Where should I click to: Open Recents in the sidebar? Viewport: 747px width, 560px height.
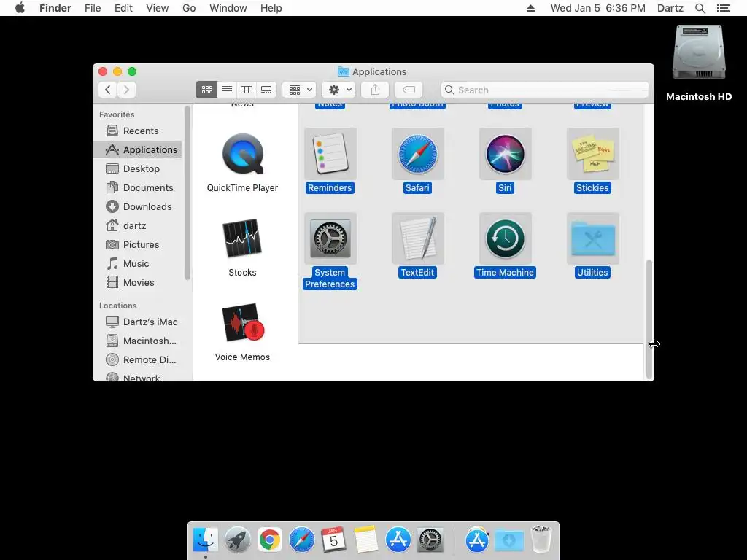point(137,131)
